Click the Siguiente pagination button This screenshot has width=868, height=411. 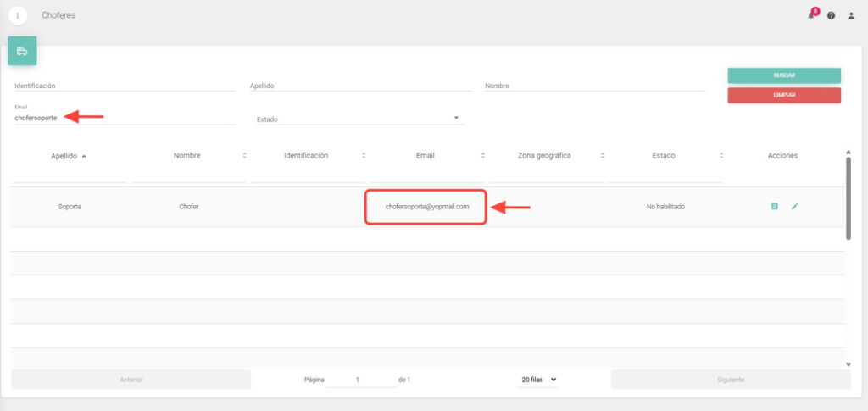click(730, 380)
